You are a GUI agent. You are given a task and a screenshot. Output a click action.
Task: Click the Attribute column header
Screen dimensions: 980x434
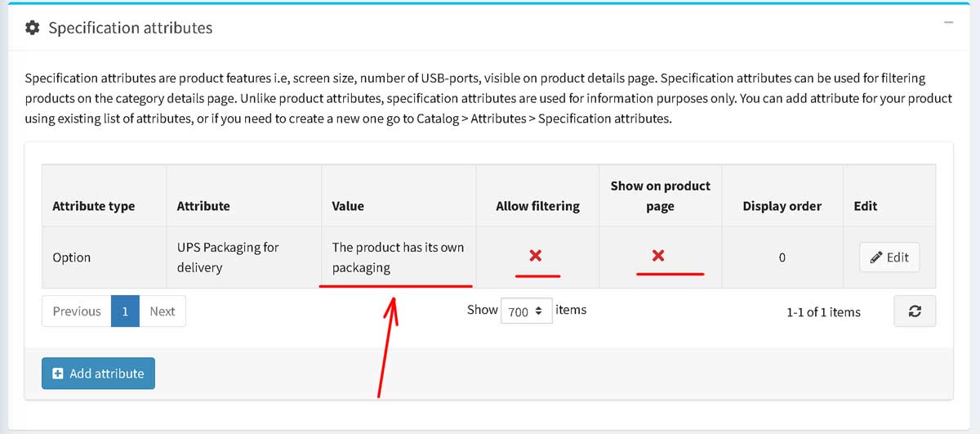[x=203, y=206]
